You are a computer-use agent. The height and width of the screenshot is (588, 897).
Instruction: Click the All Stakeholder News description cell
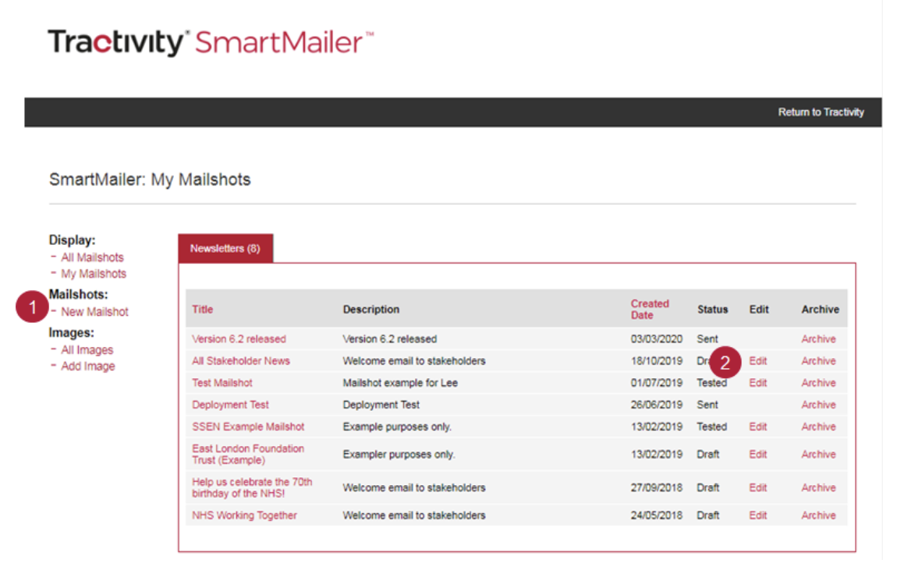414,361
